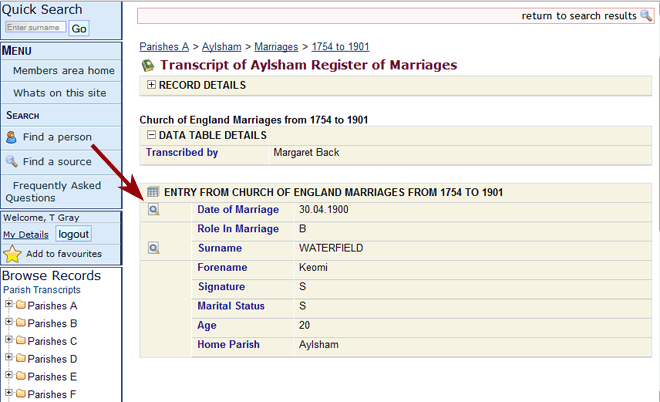
Task: Click the Parishes B folder icon
Action: (21, 322)
